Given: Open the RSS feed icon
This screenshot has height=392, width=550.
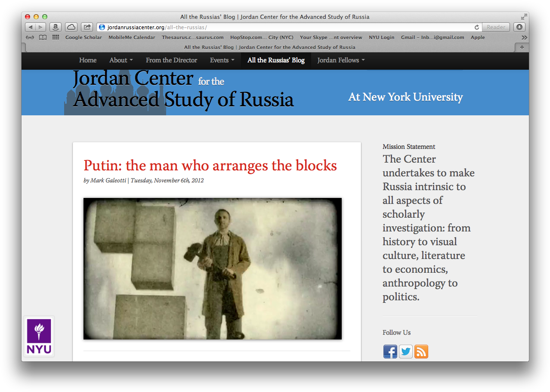Looking at the screenshot, I should [421, 352].
